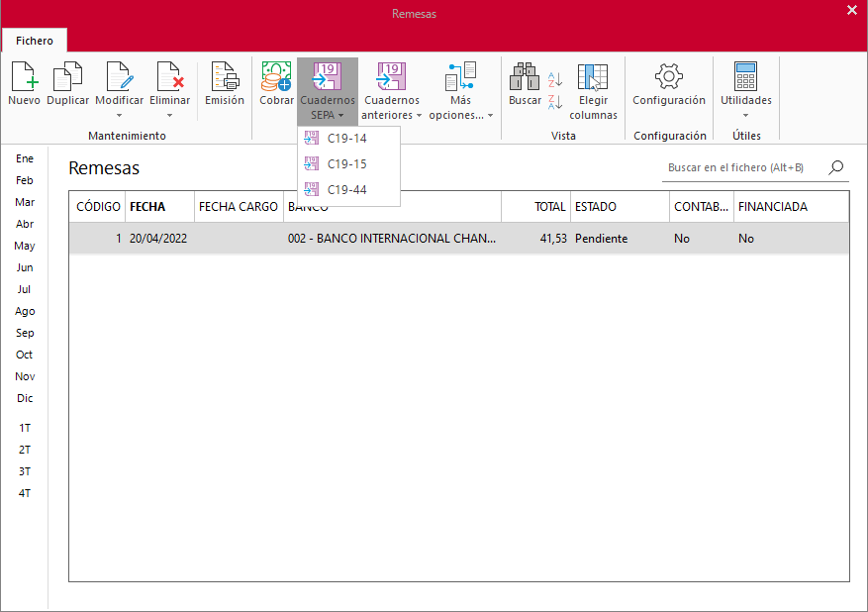Sort by the FECHA CARGO column header
868x612 pixels.
click(239, 207)
